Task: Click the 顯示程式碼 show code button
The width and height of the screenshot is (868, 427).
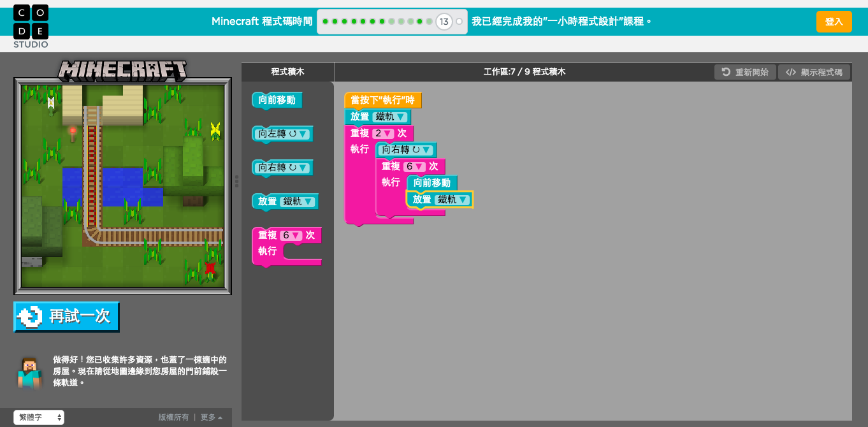Action: [814, 72]
